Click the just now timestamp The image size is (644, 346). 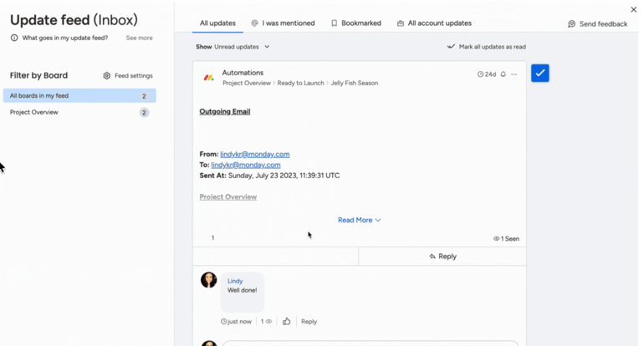pos(239,322)
